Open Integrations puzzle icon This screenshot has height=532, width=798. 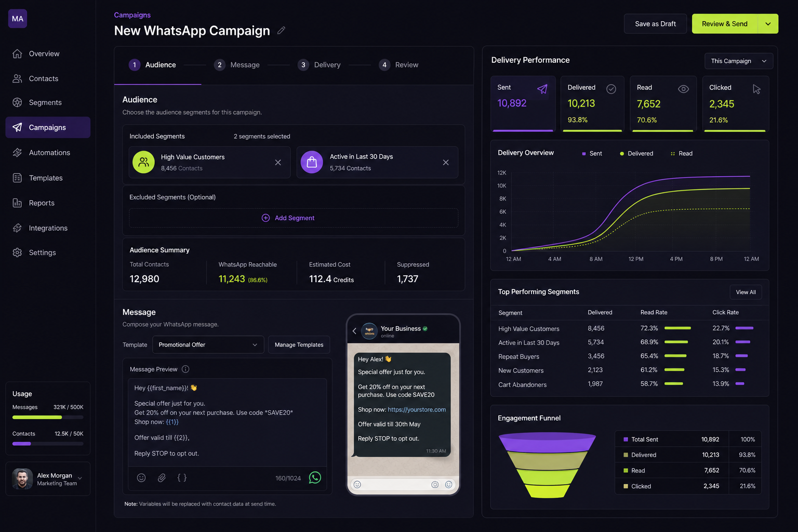17,228
